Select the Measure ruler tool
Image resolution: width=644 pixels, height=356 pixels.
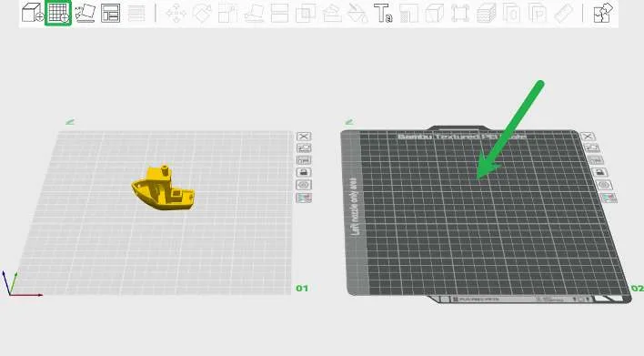coord(564,13)
